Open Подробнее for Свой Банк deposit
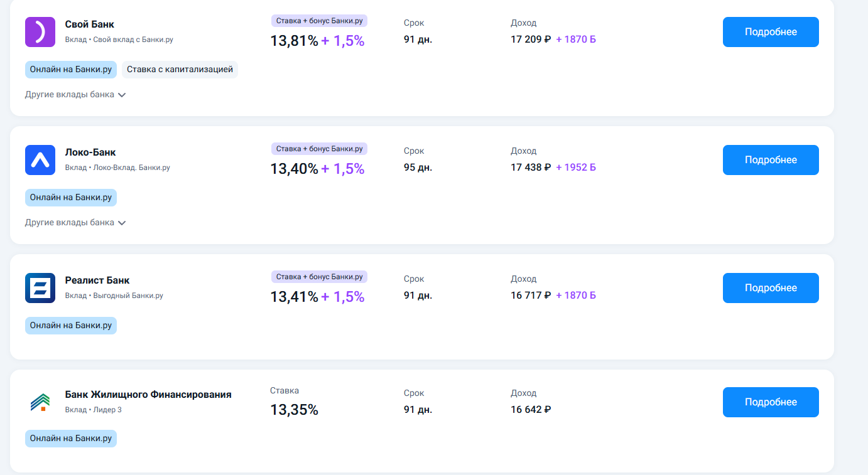Viewport: 868px width, 475px height. click(771, 32)
